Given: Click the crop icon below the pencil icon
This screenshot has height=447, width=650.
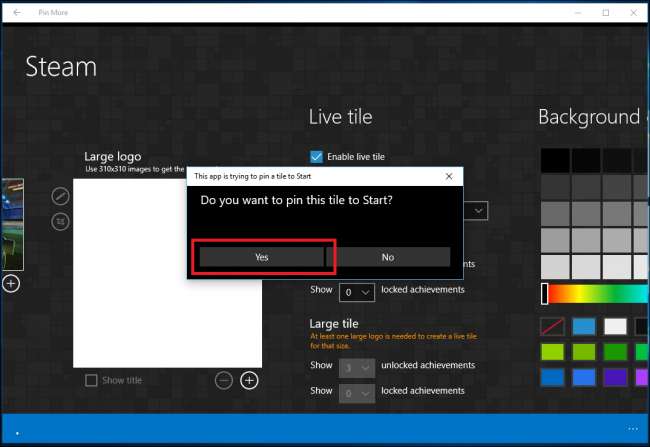Looking at the screenshot, I should (60, 221).
